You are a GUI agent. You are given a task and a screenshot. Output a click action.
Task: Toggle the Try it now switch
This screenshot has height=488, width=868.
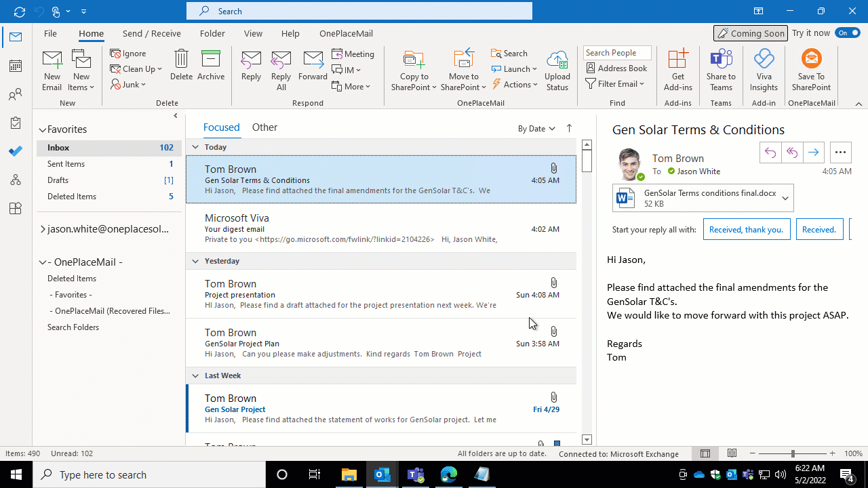point(847,33)
